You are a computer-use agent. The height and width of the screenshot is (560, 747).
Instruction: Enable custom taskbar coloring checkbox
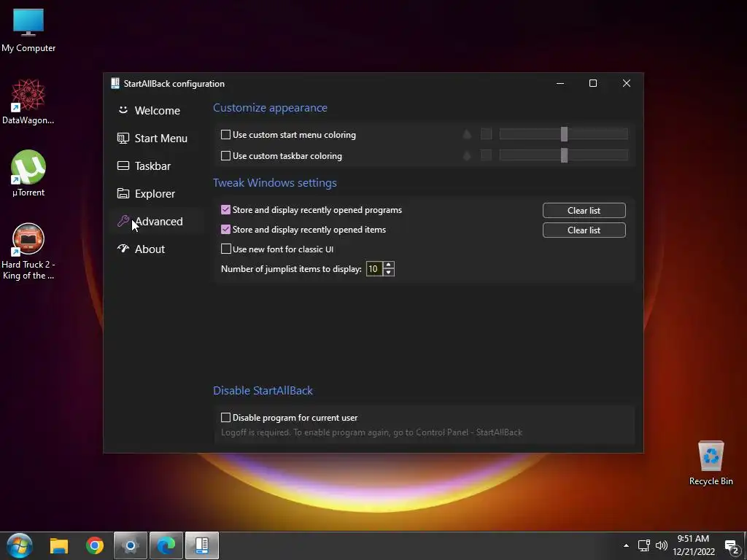click(x=226, y=156)
